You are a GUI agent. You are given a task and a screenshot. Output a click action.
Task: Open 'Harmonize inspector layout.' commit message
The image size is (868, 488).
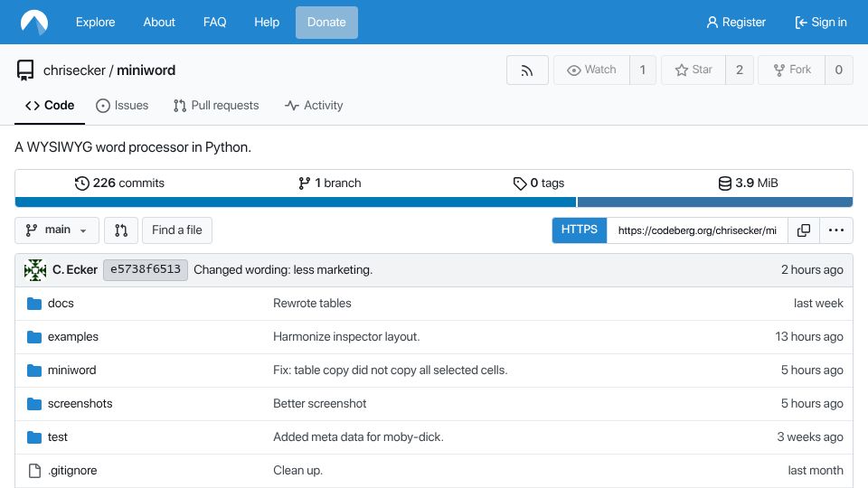point(346,337)
